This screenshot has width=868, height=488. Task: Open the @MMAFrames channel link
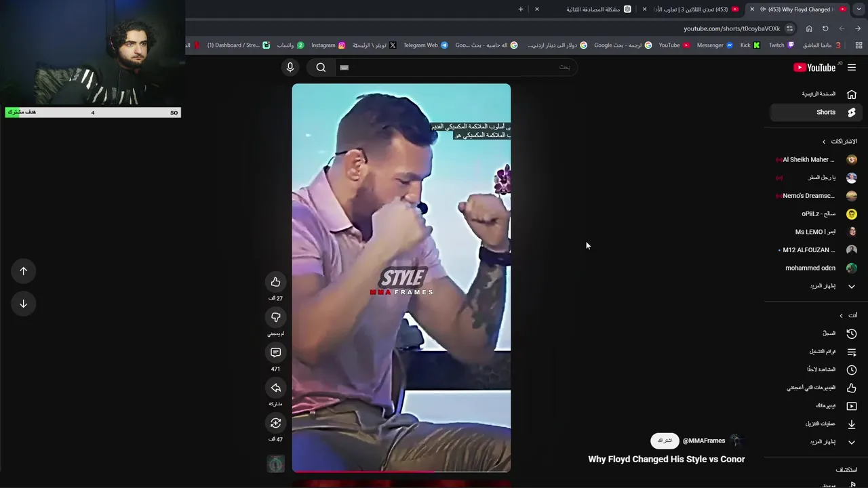(x=704, y=441)
